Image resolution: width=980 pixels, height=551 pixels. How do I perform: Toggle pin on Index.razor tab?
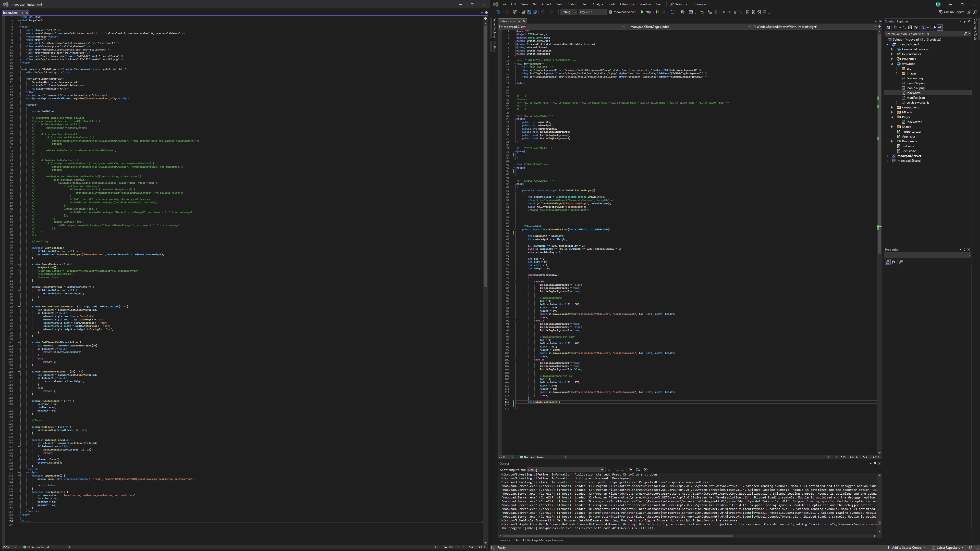click(x=520, y=21)
